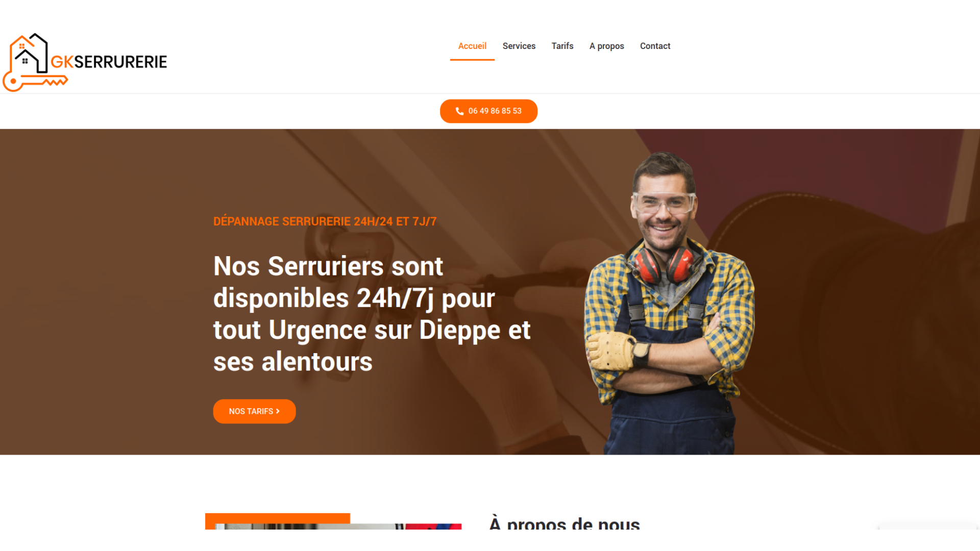Call 06 49 86 85 53 button
The width and height of the screenshot is (980, 551).
[x=488, y=111]
